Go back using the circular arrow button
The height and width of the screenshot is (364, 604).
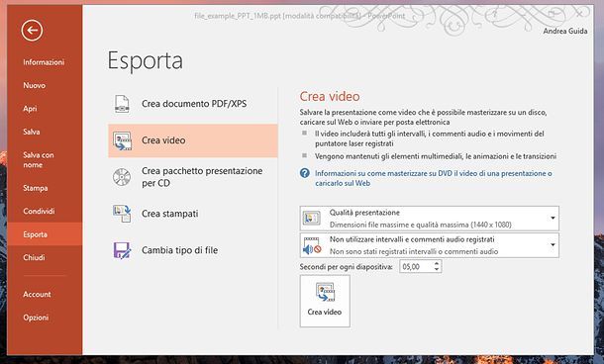click(32, 30)
